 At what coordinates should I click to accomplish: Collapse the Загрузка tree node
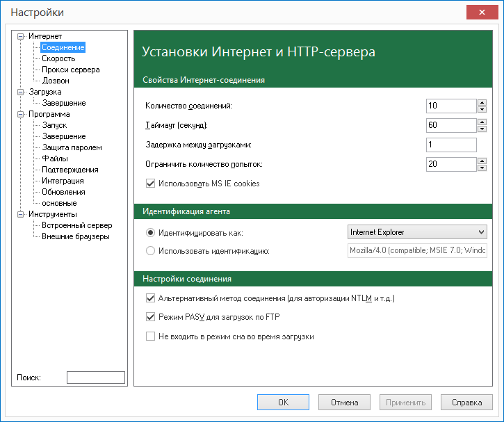[x=20, y=92]
